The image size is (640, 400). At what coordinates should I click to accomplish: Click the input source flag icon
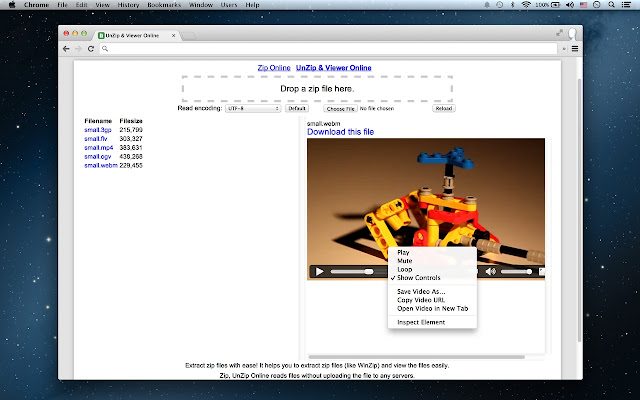[583, 5]
